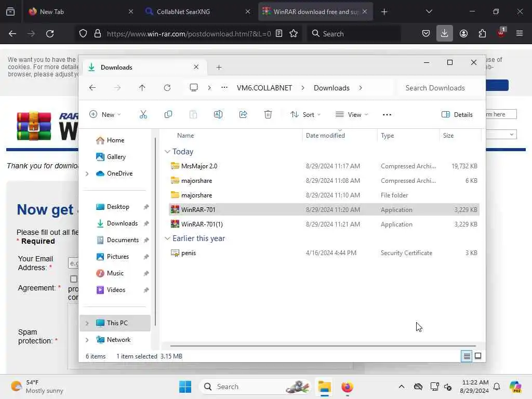The width and height of the screenshot is (532, 399).
Task: Open Firefox downloads panel icon
Action: (x=445, y=34)
